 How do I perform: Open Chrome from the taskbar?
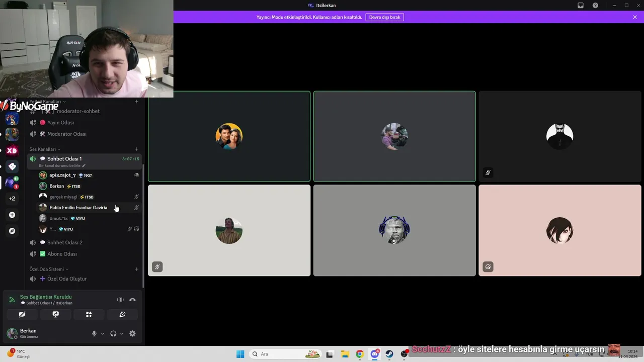(x=360, y=354)
